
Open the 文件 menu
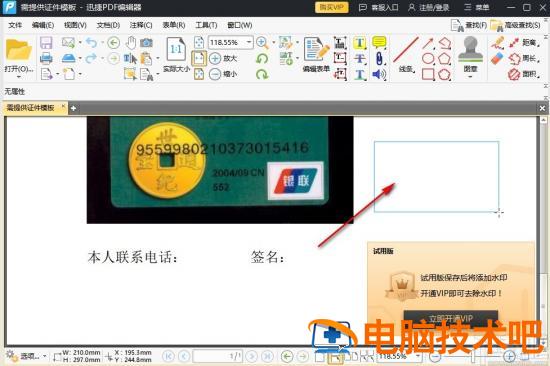tap(15, 25)
